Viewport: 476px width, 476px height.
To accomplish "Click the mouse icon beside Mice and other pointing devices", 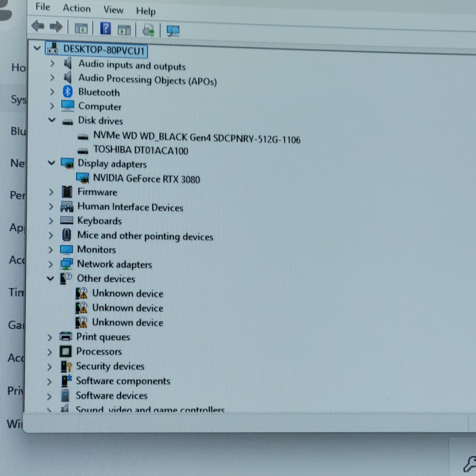I will [67, 235].
